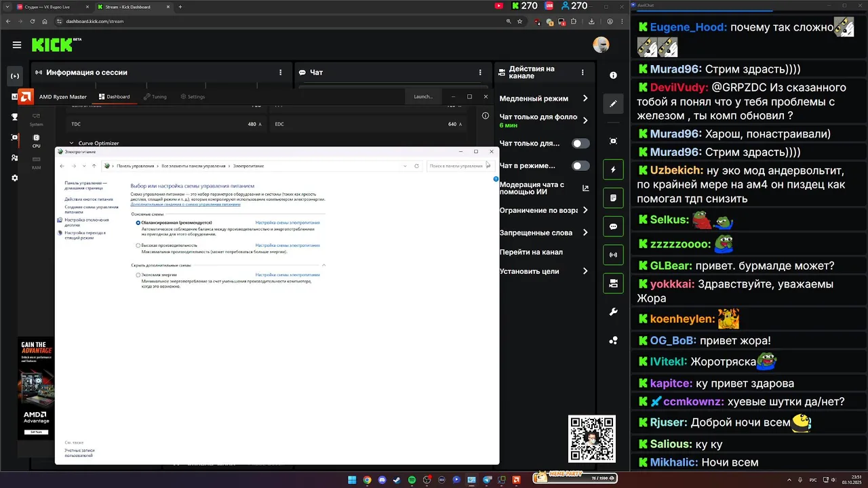Bookmark page with browser star icon
The image size is (868, 488).
click(x=520, y=21)
